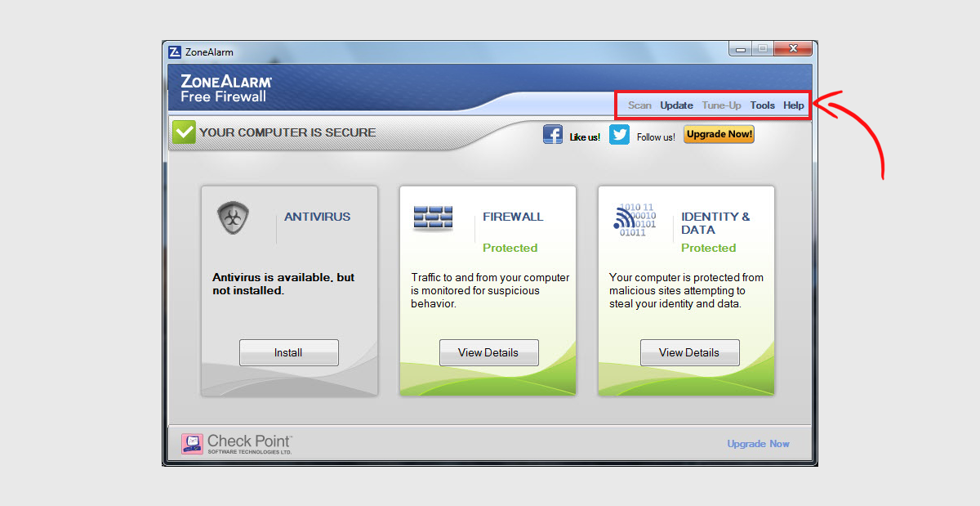Click the Upgrade Now link at bottom
The width and height of the screenshot is (980, 506).
click(x=759, y=444)
